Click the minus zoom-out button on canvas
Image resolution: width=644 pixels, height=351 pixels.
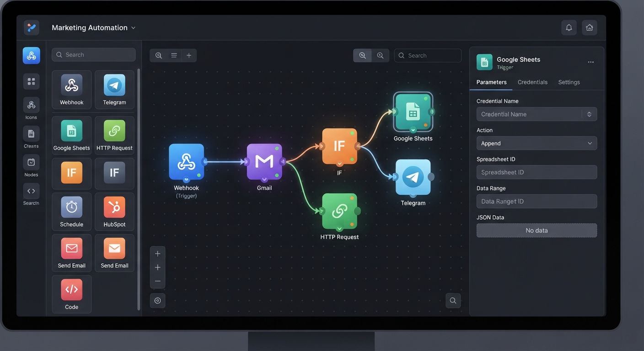pyautogui.click(x=158, y=281)
